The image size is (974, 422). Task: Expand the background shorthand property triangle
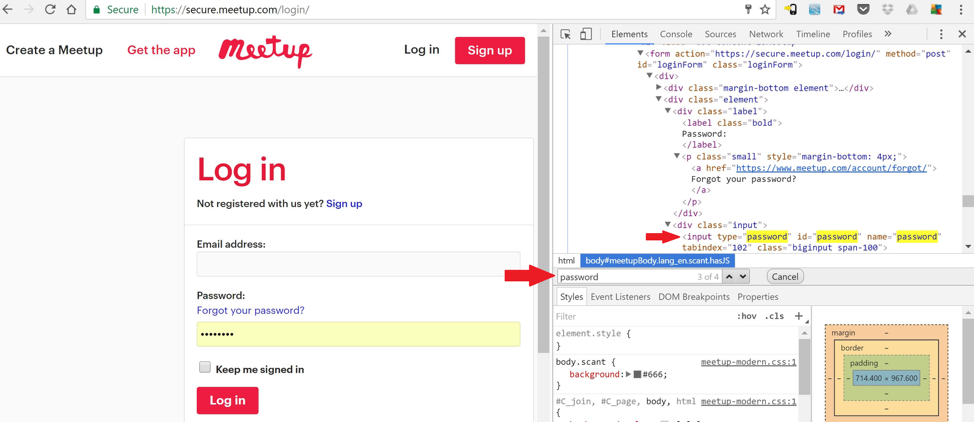(x=628, y=374)
